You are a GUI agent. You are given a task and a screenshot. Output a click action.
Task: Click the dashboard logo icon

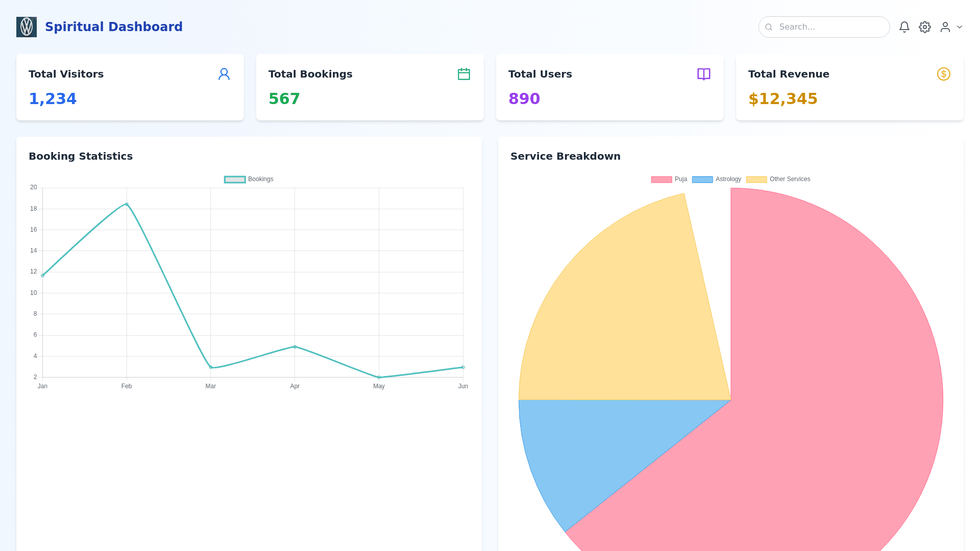[x=27, y=27]
